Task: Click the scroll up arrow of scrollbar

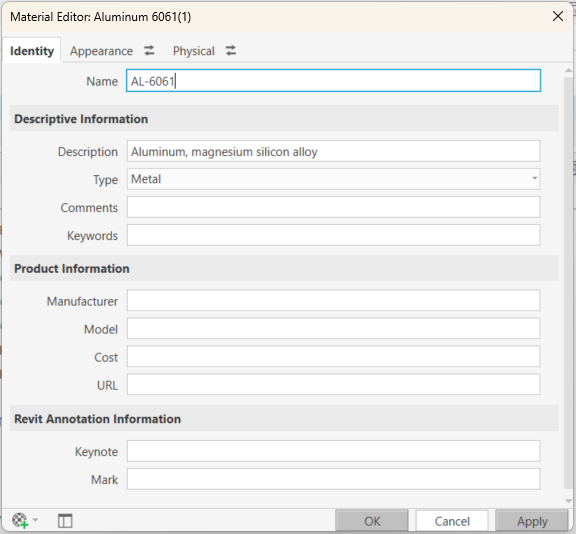Action: pos(568,71)
